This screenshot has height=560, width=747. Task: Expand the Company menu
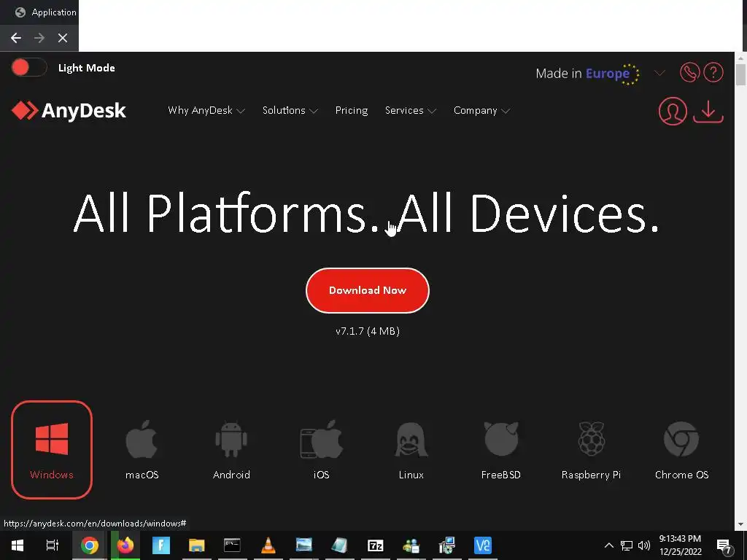[481, 111]
